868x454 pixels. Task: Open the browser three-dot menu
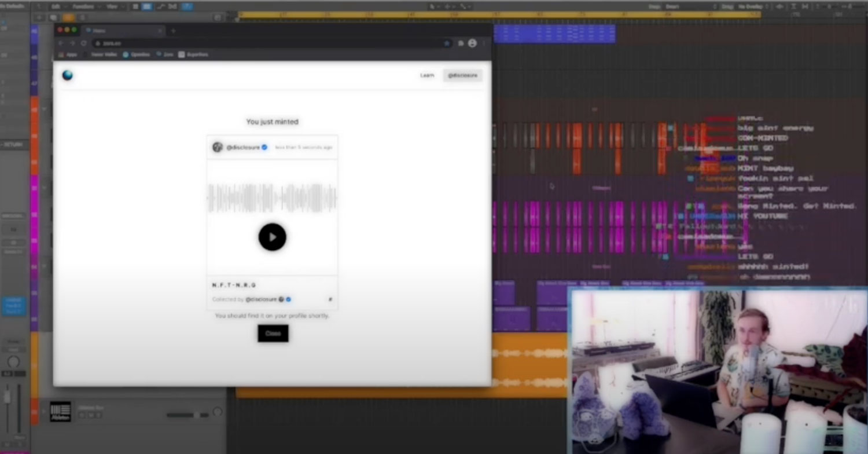pyautogui.click(x=484, y=43)
